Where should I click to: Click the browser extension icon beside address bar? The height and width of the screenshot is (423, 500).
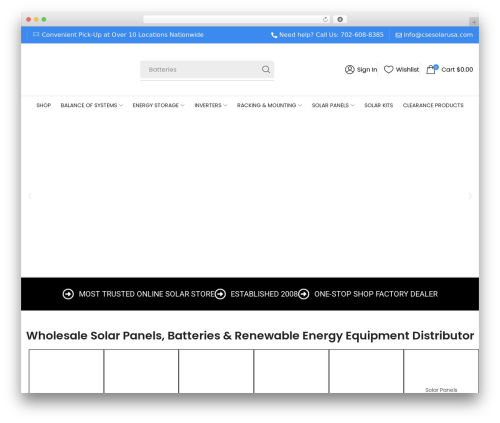pyautogui.click(x=340, y=19)
